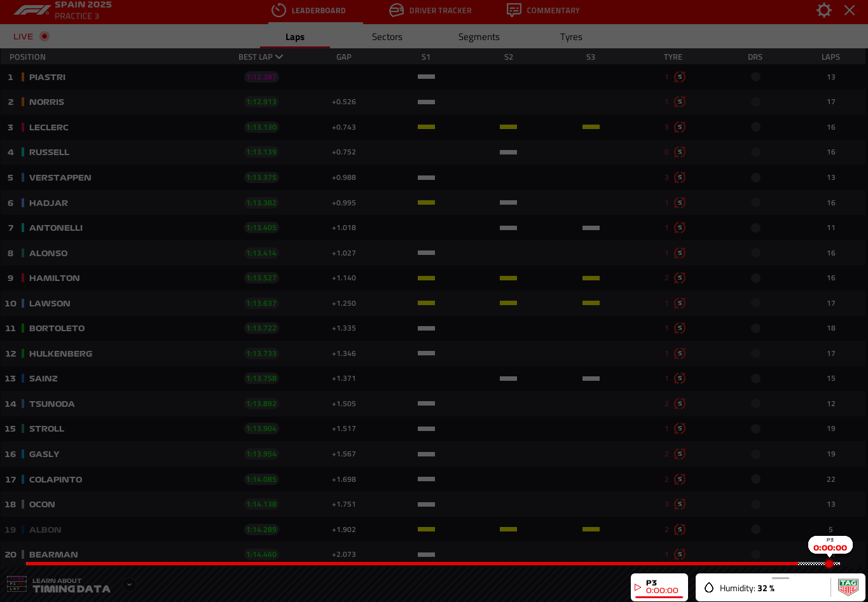Open the settings gear icon
Screen dimensions: 868x602
[x=824, y=10]
